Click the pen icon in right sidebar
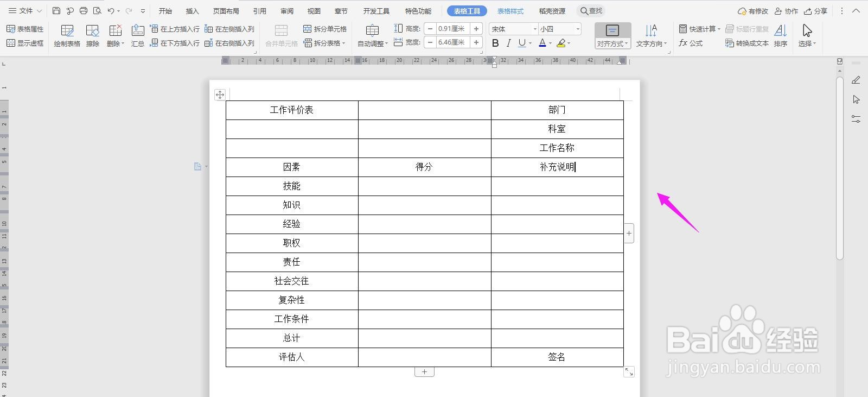Screen dimensions: 868x397 [856, 80]
